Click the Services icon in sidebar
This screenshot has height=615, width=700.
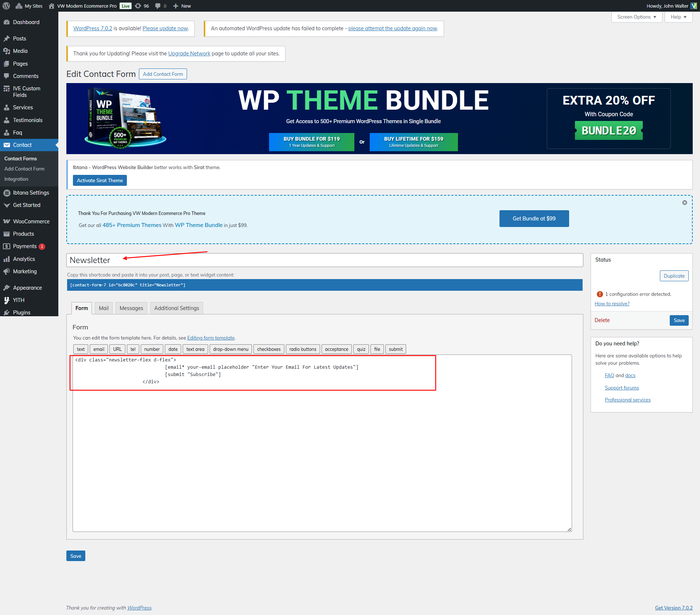[7, 107]
